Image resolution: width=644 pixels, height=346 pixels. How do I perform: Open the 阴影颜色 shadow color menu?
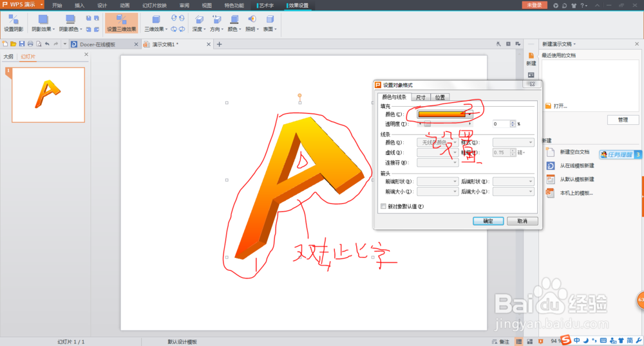click(x=71, y=23)
